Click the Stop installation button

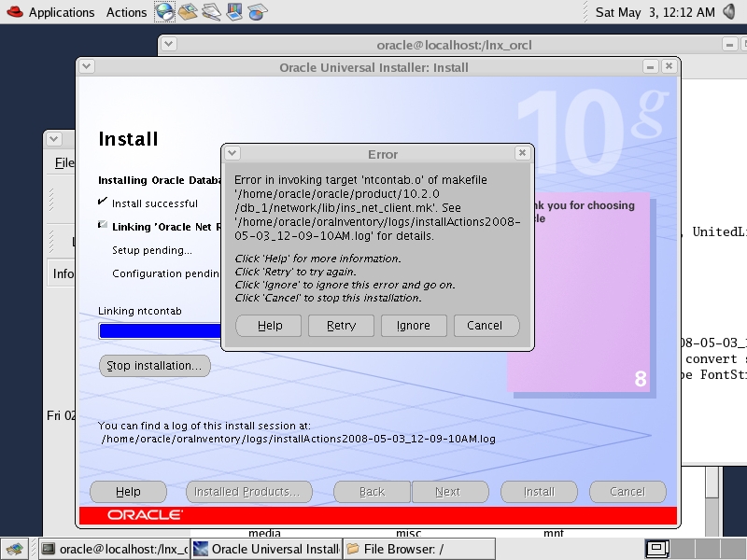tap(154, 366)
